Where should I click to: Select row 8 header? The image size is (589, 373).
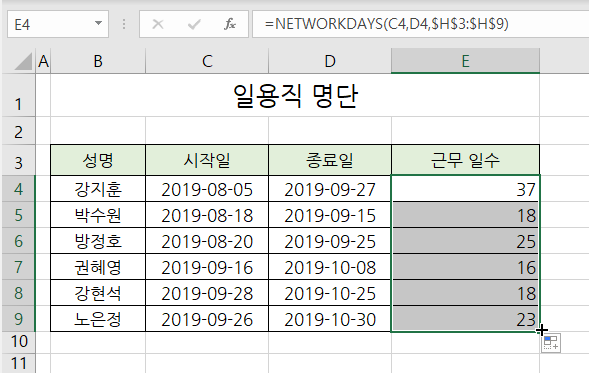click(19, 292)
